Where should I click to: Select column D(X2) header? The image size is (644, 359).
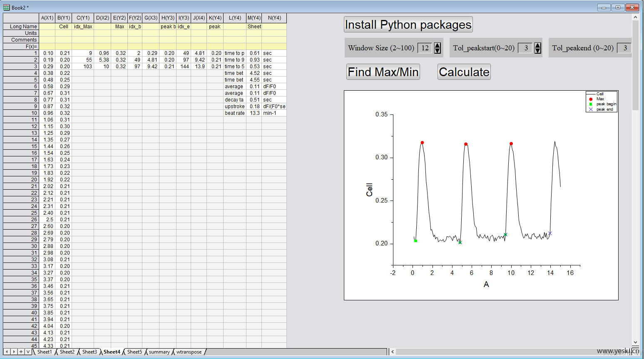click(x=102, y=18)
